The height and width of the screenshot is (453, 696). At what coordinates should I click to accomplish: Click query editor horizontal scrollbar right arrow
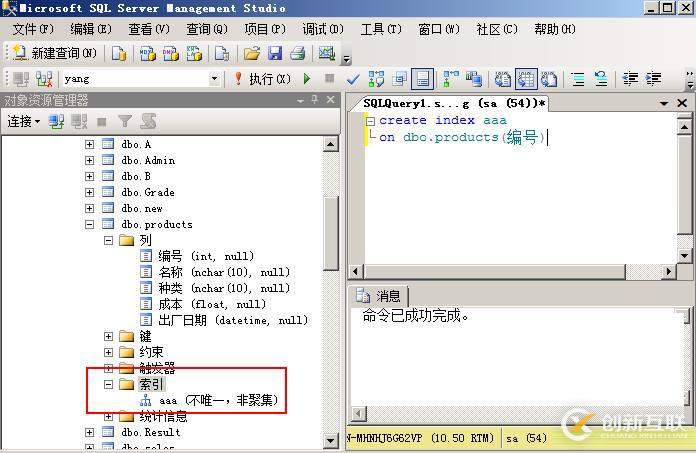[668, 271]
